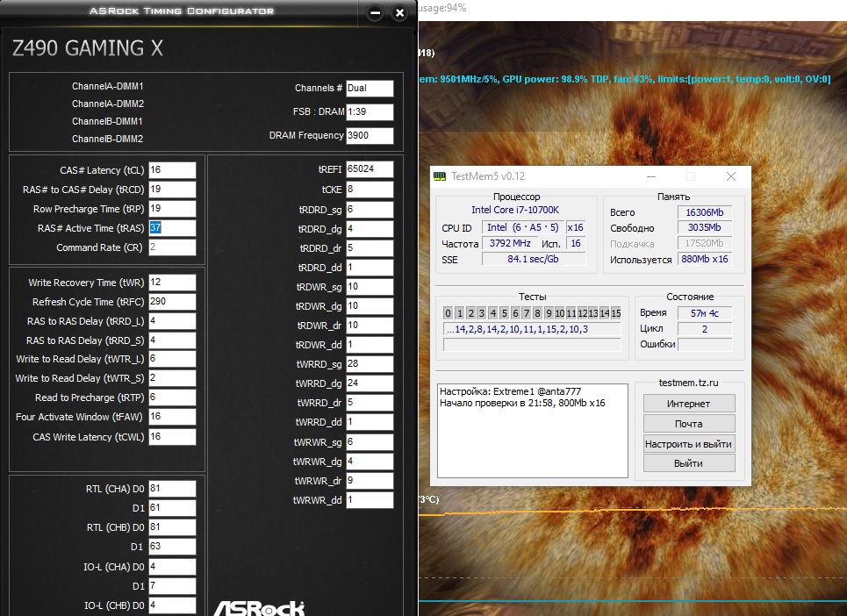Click the Время elapsed time value
This screenshot has height=616, width=847.
point(705,313)
